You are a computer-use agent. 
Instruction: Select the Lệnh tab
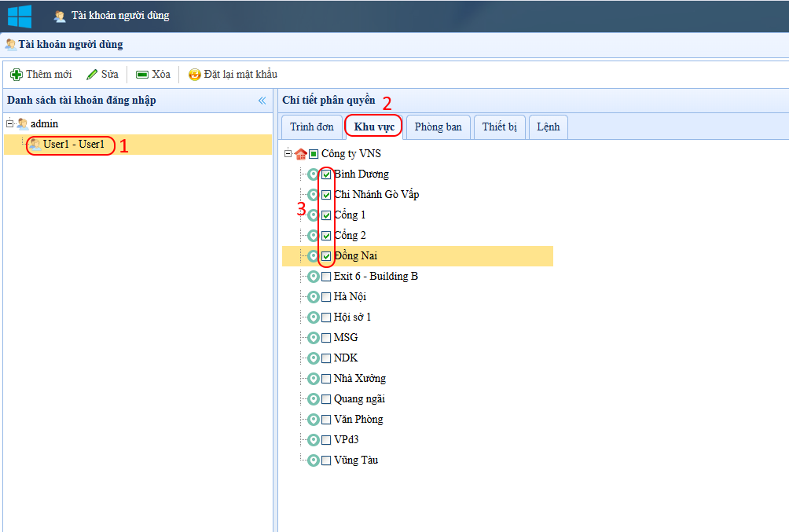click(x=549, y=127)
